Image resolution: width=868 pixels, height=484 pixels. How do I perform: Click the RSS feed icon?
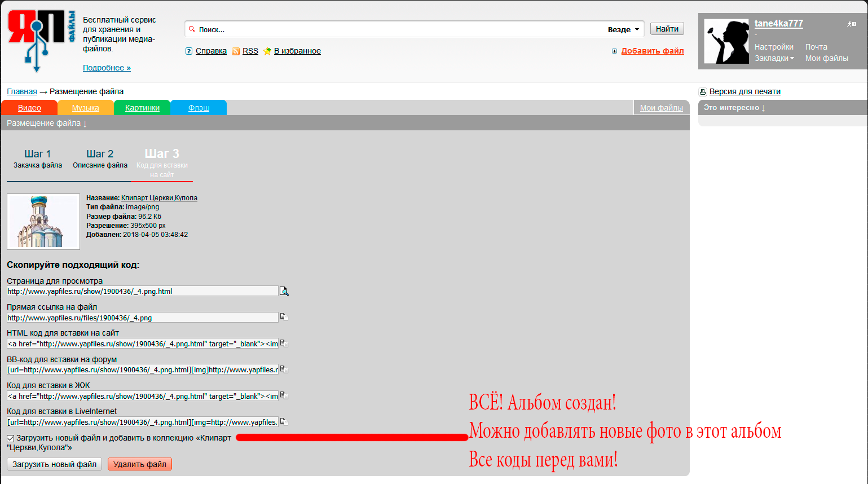click(236, 51)
